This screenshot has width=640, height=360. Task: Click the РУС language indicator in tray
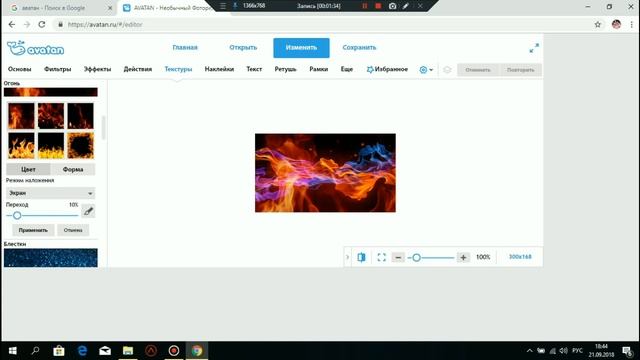click(577, 351)
